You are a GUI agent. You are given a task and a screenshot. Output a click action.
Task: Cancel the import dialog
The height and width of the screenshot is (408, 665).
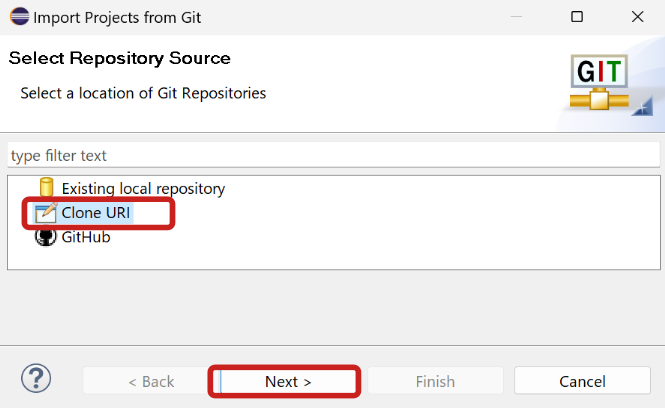point(582,381)
